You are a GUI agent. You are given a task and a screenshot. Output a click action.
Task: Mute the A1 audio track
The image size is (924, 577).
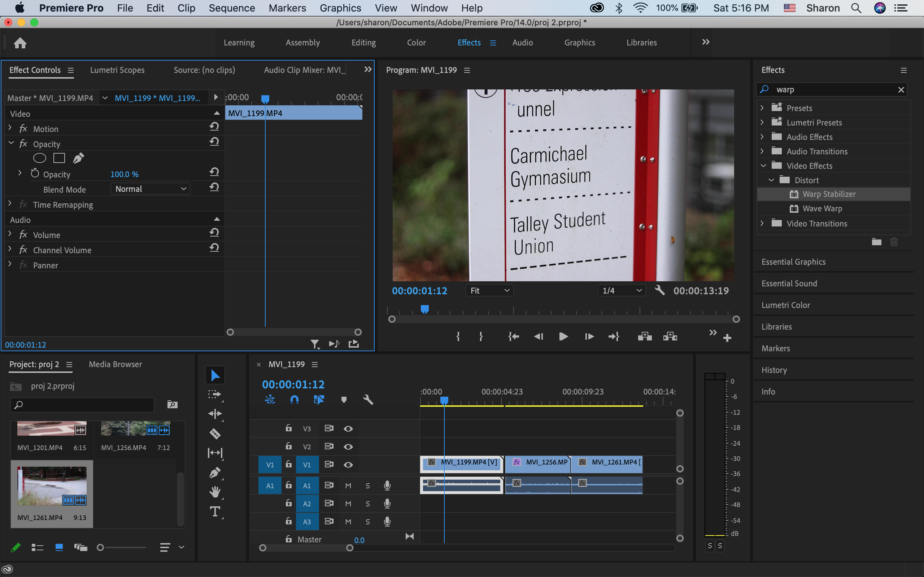click(x=348, y=485)
